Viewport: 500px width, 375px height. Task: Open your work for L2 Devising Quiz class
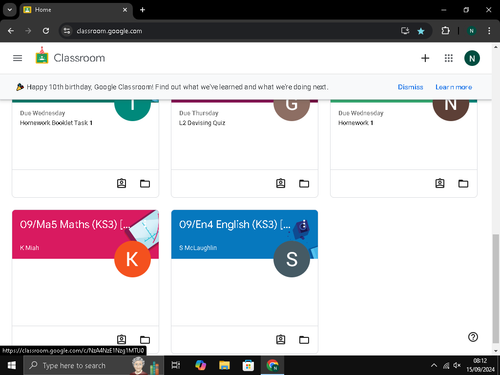click(x=281, y=183)
